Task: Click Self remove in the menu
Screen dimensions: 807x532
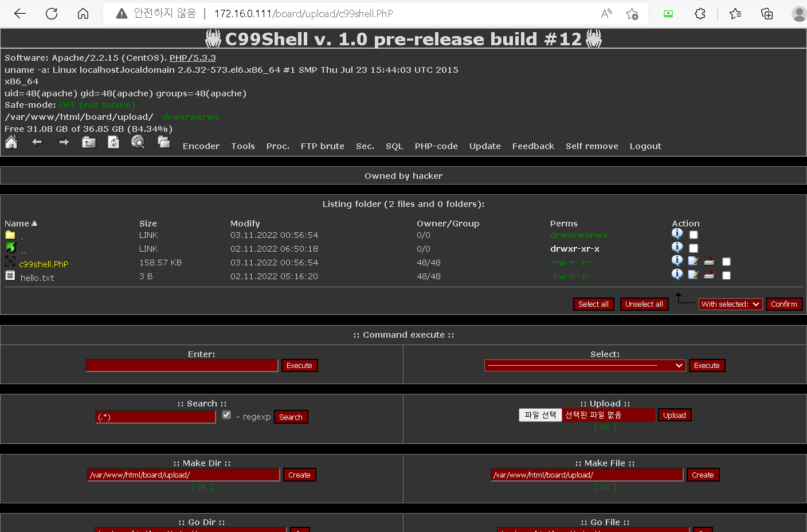Action: (592, 146)
